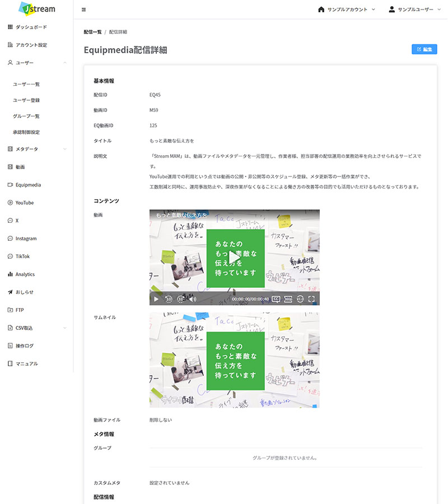The image size is (448, 504).
Task: Play video using the control bar play button
Action: point(156,299)
